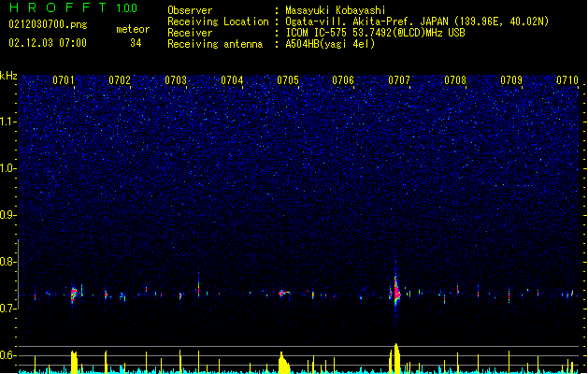Click the strong meteor echo at 0707
The width and height of the screenshot is (588, 374).
tap(396, 290)
